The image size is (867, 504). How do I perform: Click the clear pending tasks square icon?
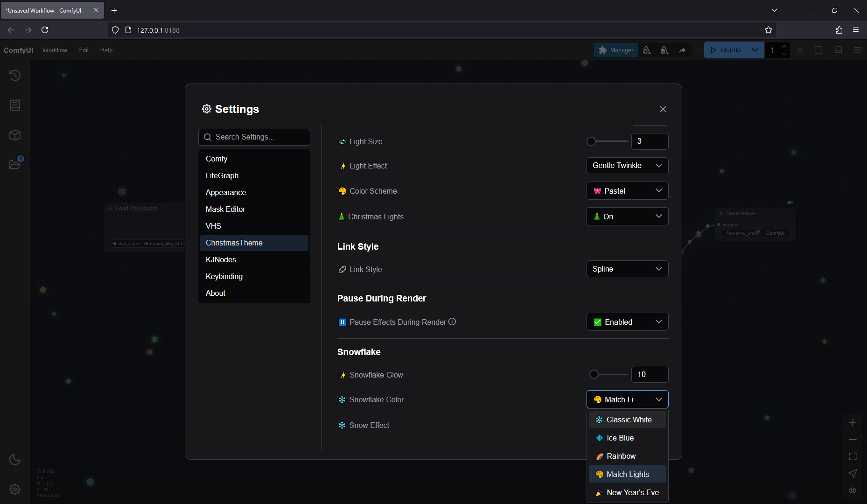coord(818,50)
